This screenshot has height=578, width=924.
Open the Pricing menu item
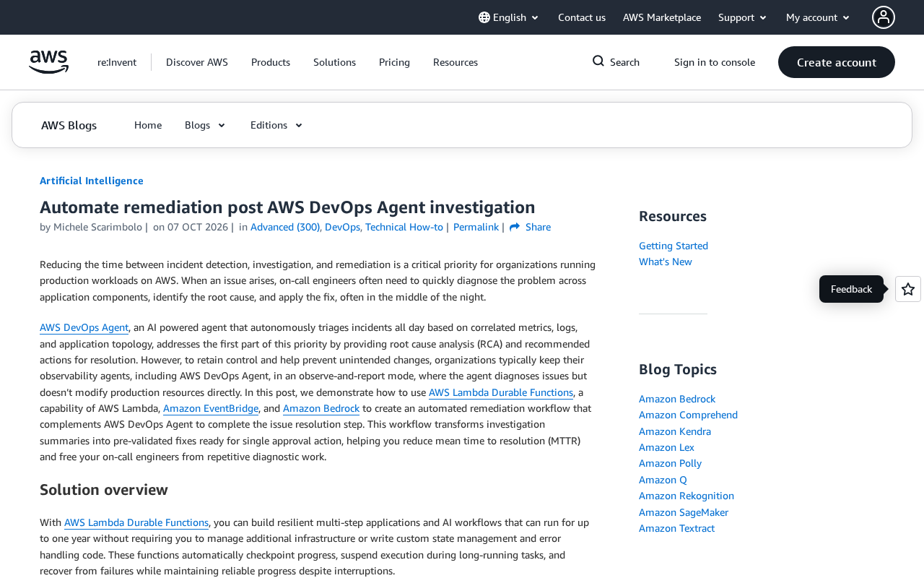(x=394, y=62)
